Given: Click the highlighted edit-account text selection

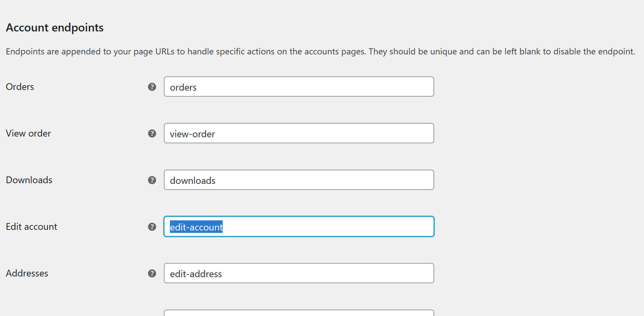Looking at the screenshot, I should click(x=196, y=227).
